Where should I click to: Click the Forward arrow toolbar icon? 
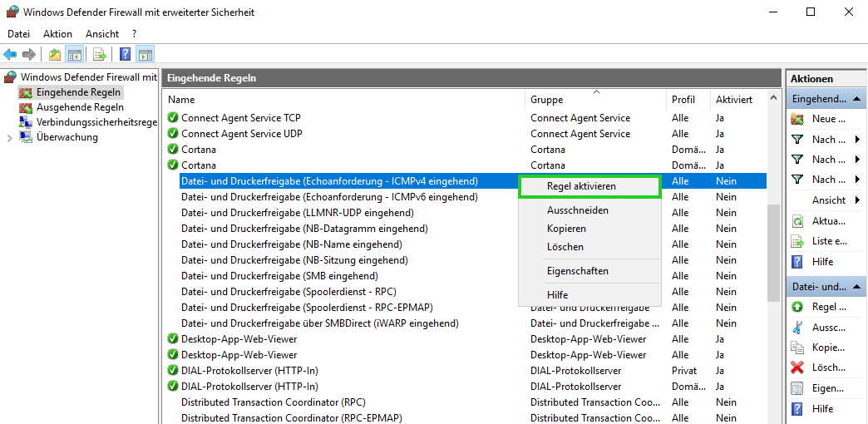click(29, 54)
